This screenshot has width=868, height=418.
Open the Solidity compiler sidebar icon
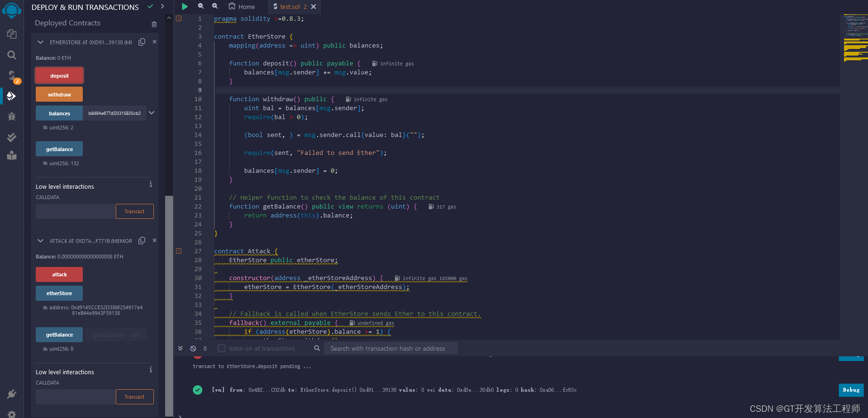click(x=12, y=75)
